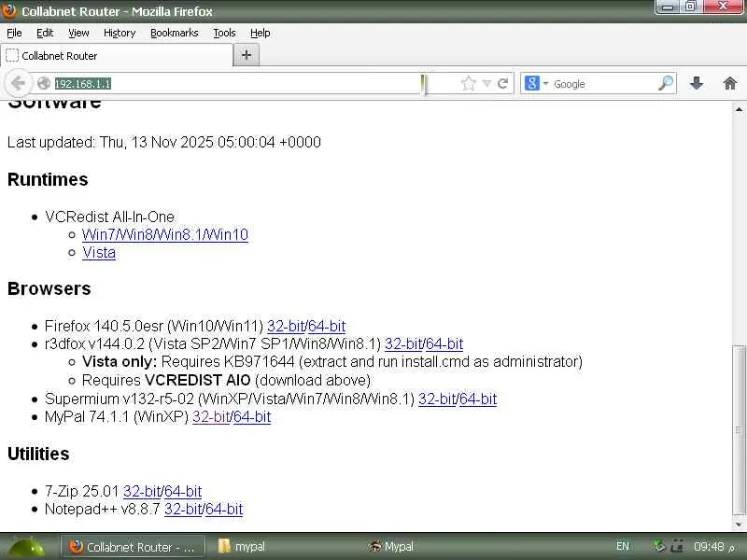Download MyPal 74.1.1 32-bit

[x=211, y=416]
